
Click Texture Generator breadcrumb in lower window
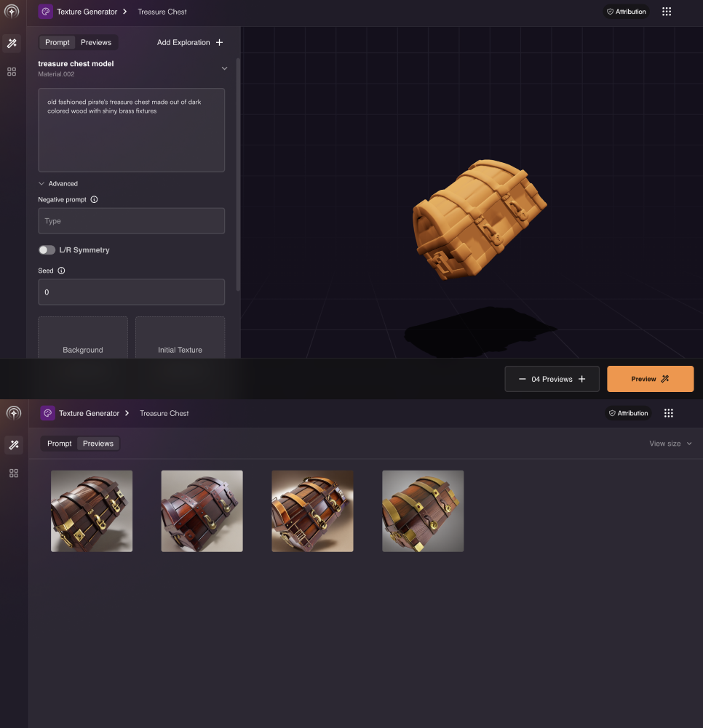(90, 413)
